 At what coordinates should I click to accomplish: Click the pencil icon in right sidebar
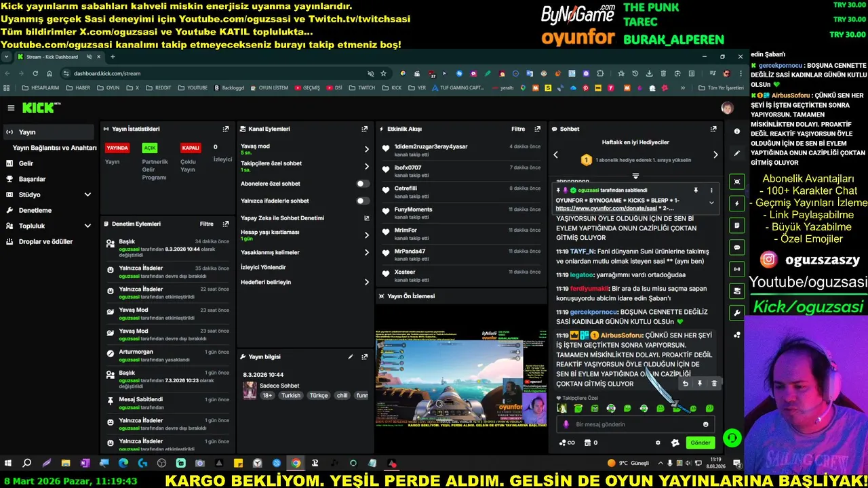coord(737,154)
